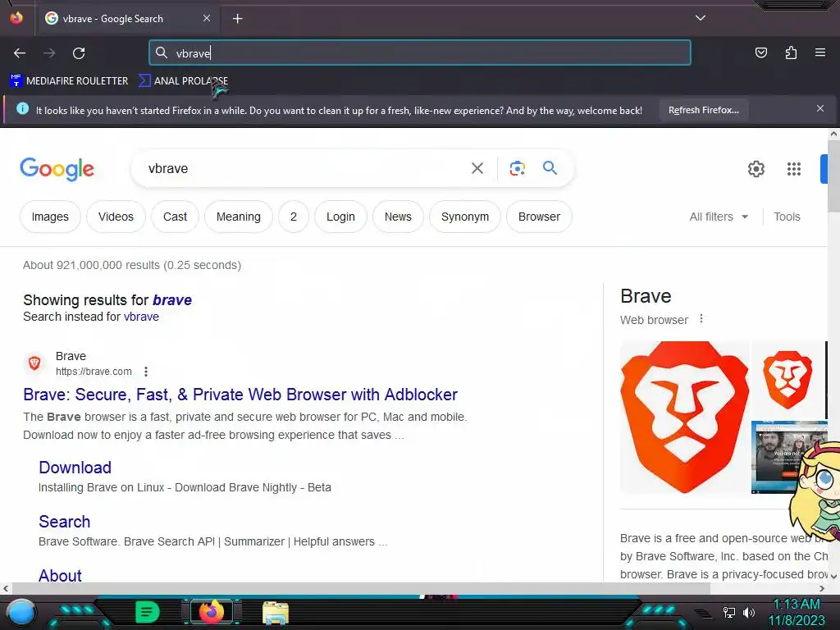The width and height of the screenshot is (840, 630).
Task: Click the network tray icon
Action: click(728, 612)
